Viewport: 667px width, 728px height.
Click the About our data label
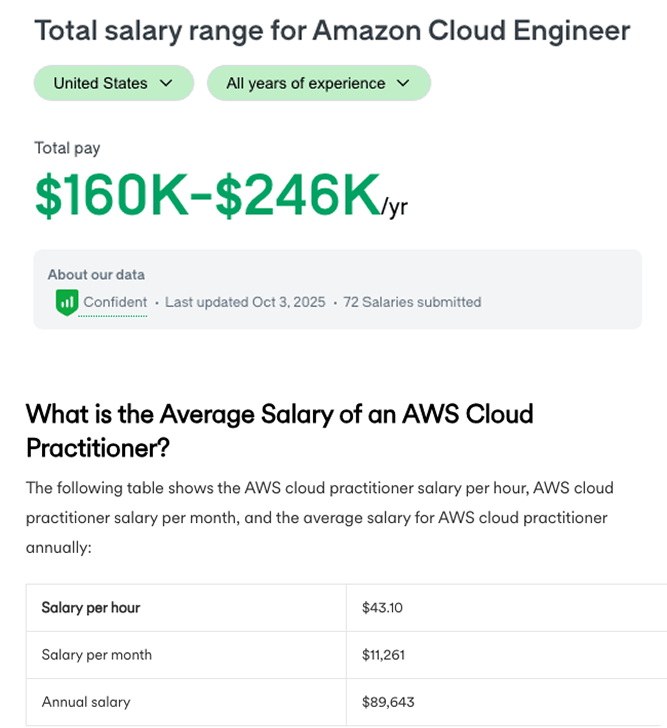[96, 275]
